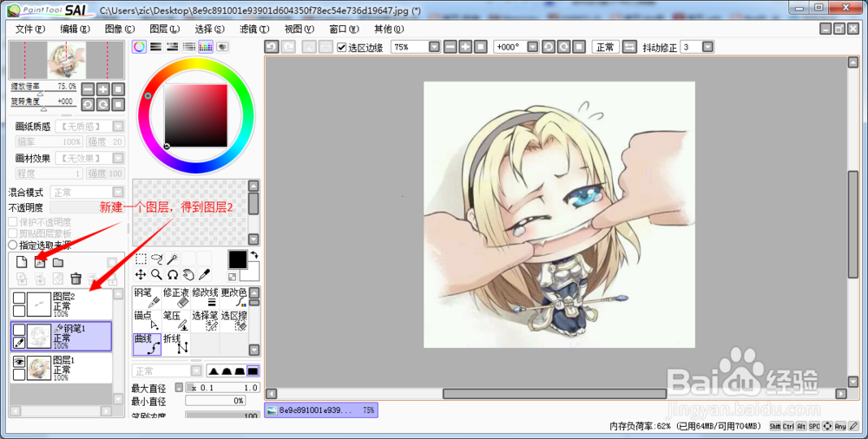Select the eyedropper tool
This screenshot has width=868, height=439.
[x=204, y=274]
